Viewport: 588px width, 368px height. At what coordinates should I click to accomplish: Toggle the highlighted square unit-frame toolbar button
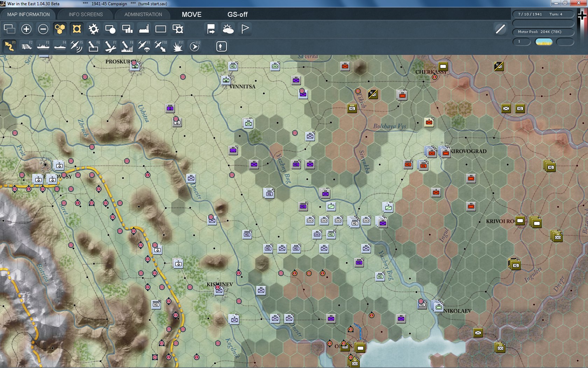coord(77,29)
